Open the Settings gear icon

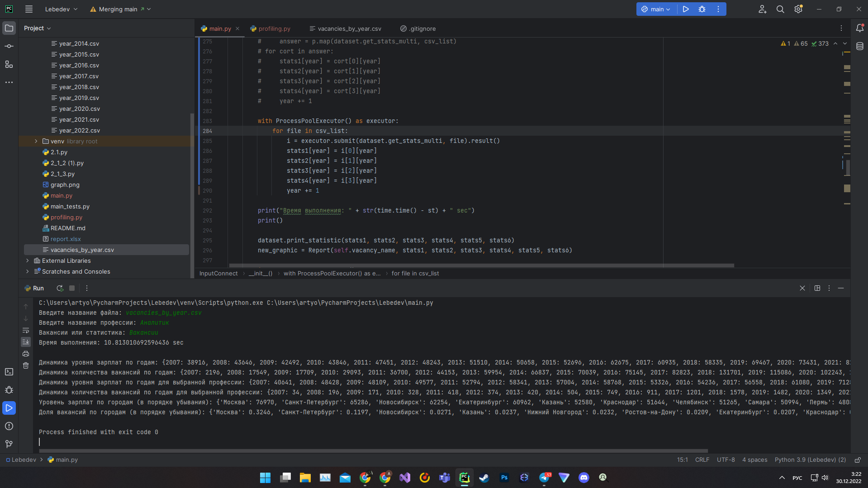[798, 9]
